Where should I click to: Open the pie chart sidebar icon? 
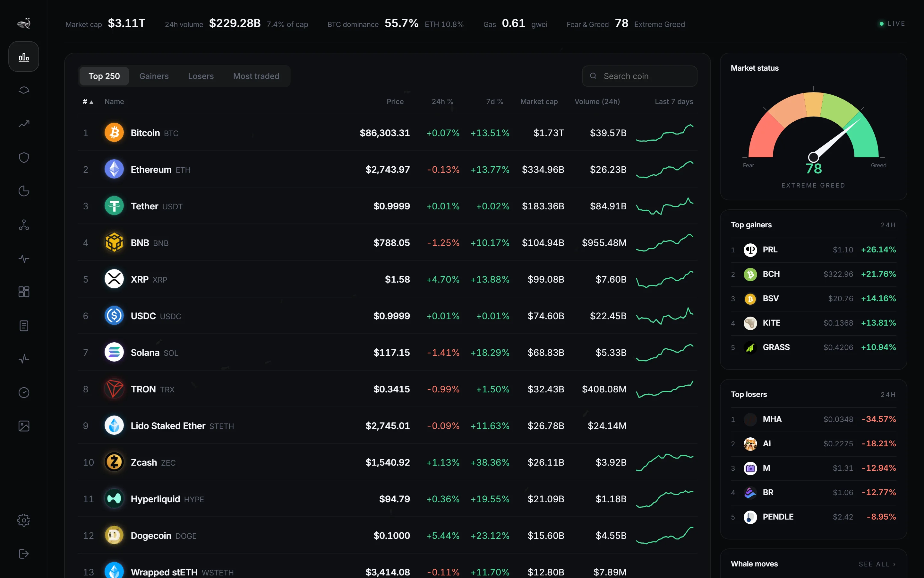pyautogui.click(x=24, y=191)
